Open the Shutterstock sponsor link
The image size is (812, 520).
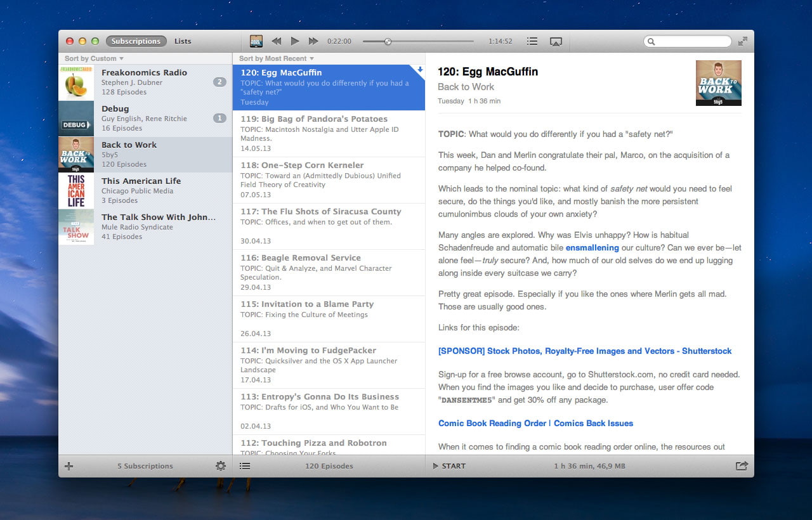[584, 351]
